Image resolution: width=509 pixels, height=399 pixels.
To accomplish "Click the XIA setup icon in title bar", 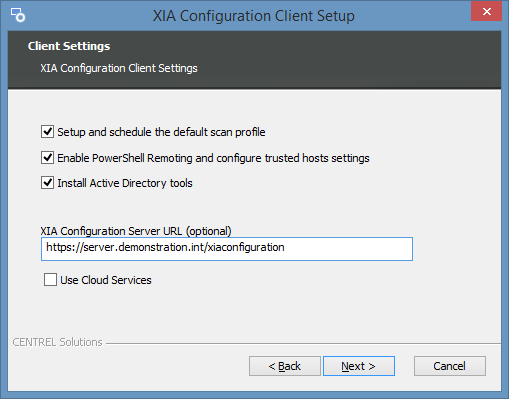I will coord(18,15).
